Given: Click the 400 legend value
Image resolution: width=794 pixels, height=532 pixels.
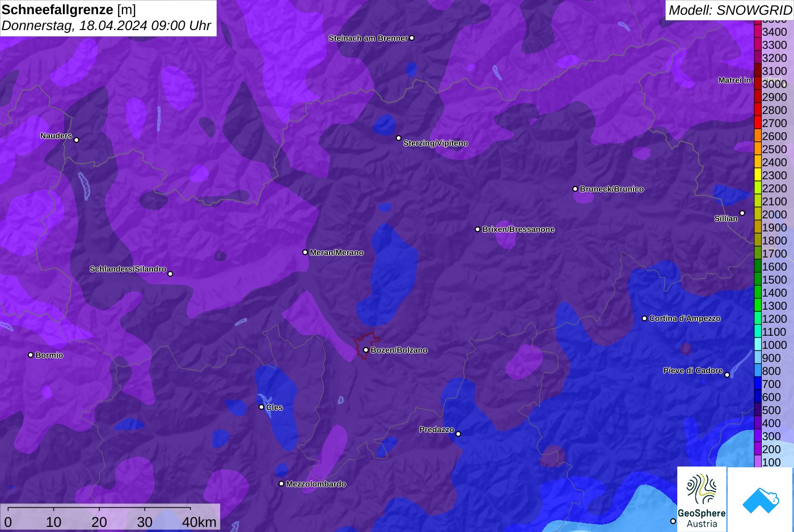Looking at the screenshot, I should coord(772,423).
